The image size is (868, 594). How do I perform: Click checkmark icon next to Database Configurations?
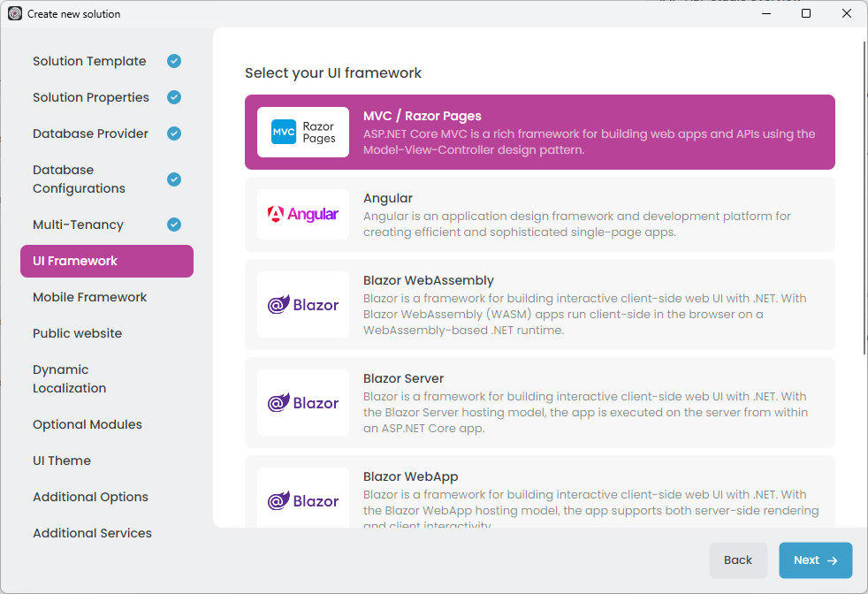coord(174,179)
